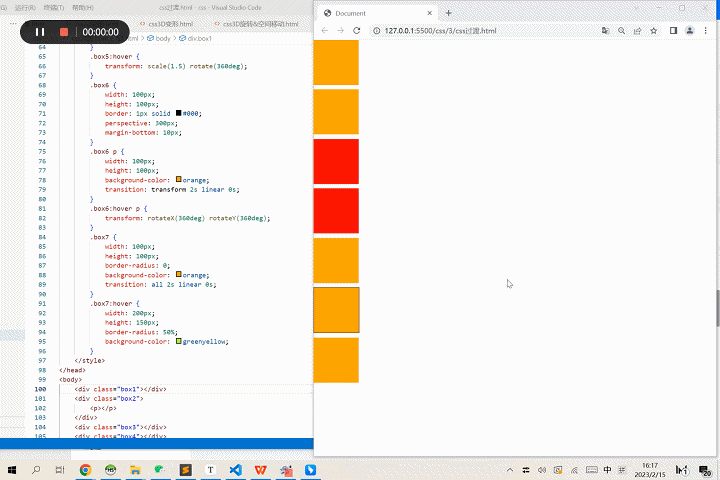Stop the screen recording
The height and width of the screenshot is (480, 720).
point(64,32)
